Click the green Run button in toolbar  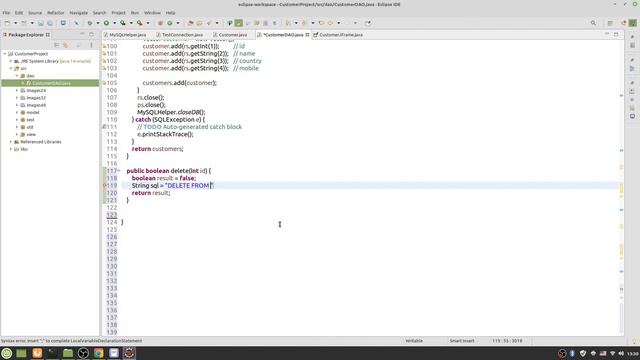click(x=106, y=23)
